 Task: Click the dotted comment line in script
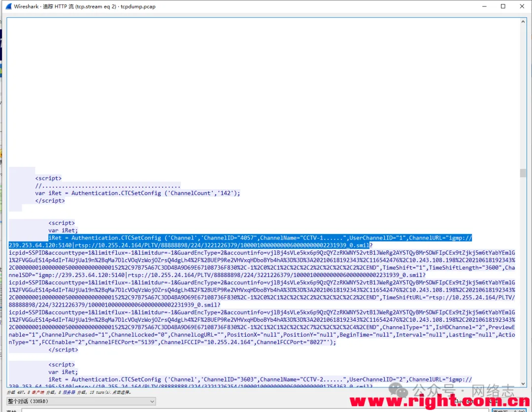(107, 186)
